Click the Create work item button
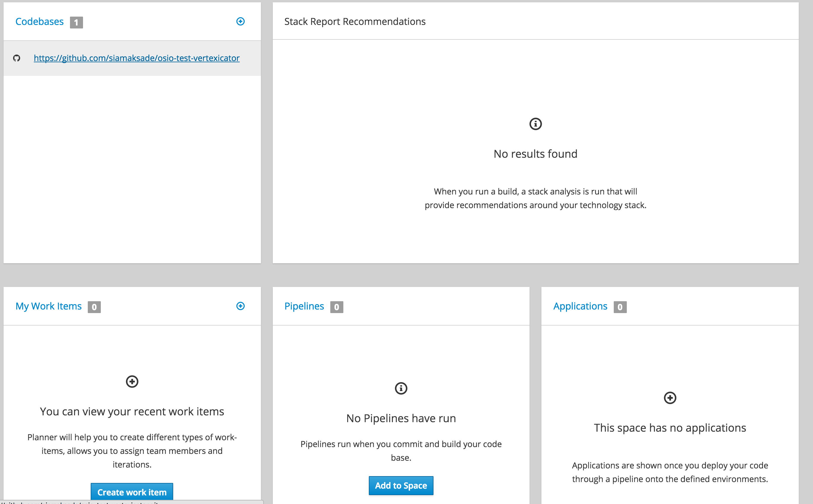This screenshot has width=813, height=504. pos(132,492)
